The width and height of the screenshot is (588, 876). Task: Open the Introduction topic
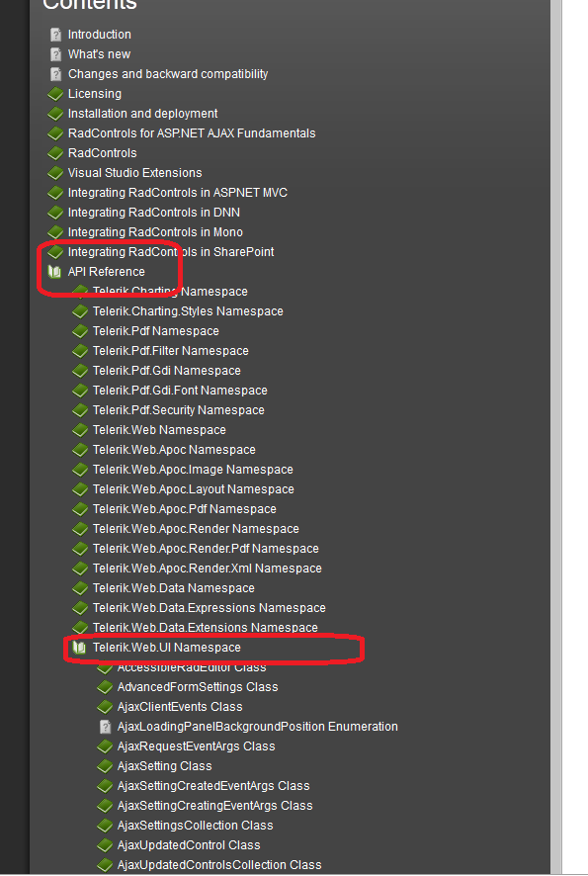point(100,35)
